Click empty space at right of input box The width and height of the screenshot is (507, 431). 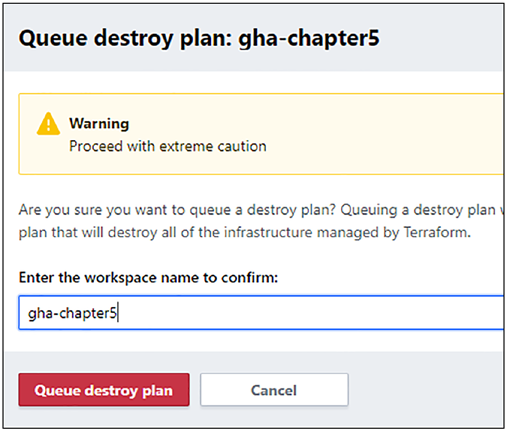(x=333, y=313)
